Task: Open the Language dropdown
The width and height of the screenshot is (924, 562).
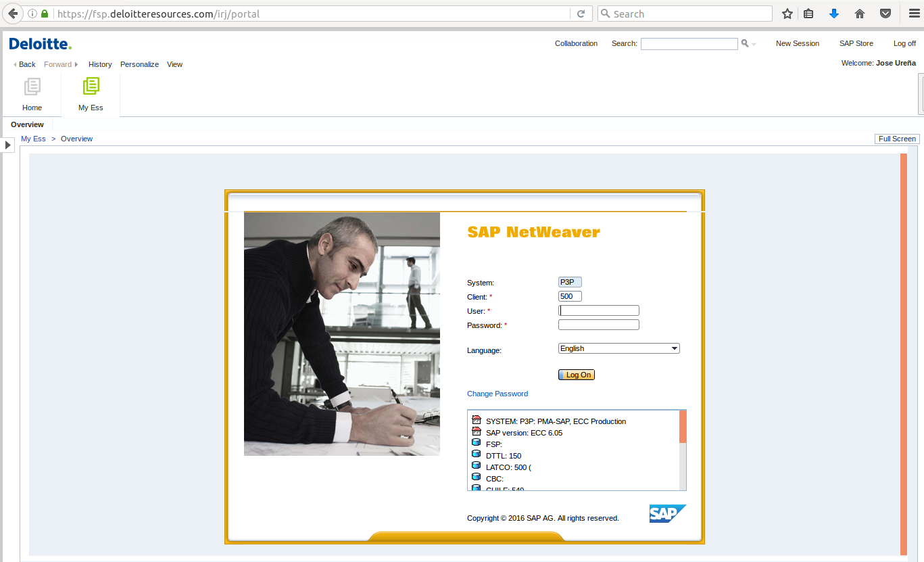Action: tap(618, 348)
